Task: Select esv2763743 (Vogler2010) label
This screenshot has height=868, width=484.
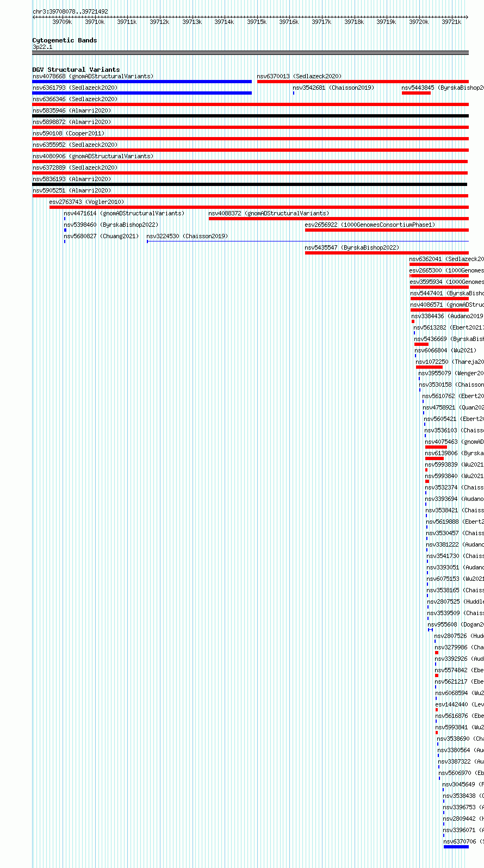Action: [86, 202]
